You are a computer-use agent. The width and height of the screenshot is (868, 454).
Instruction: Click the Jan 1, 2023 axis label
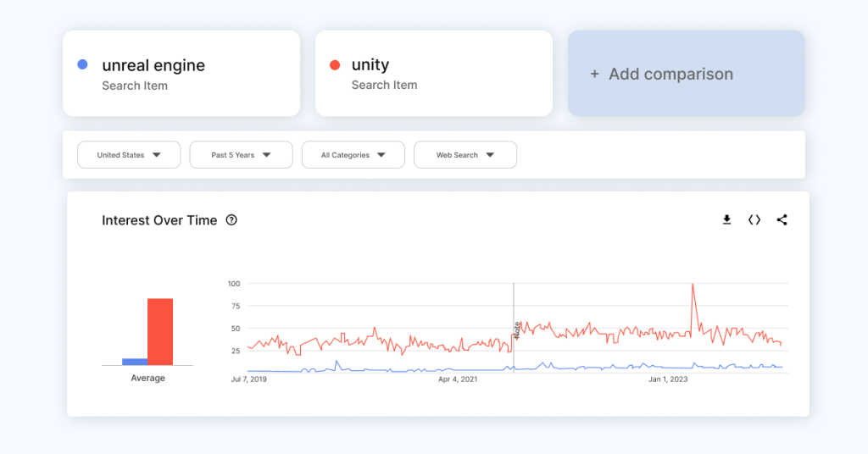668,379
